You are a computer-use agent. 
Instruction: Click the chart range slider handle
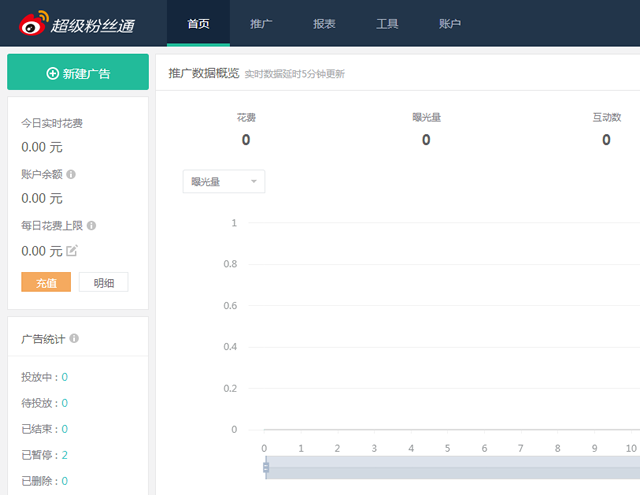coord(266,467)
